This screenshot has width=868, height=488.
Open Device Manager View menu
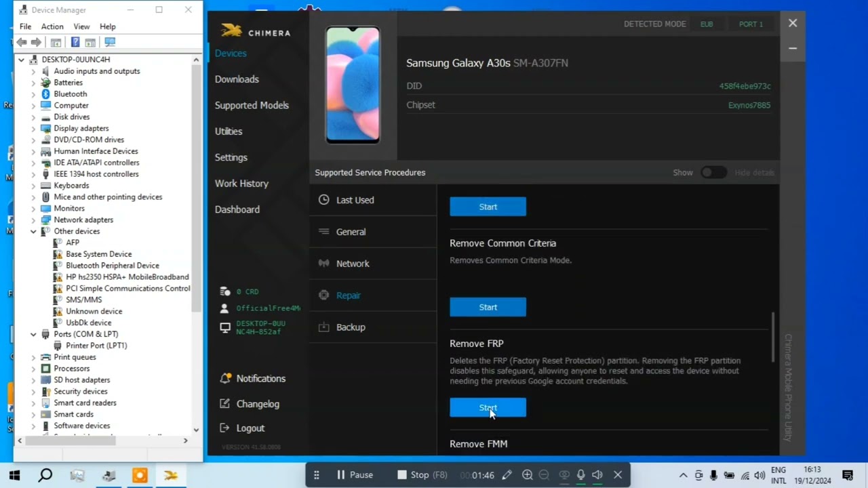[81, 26]
